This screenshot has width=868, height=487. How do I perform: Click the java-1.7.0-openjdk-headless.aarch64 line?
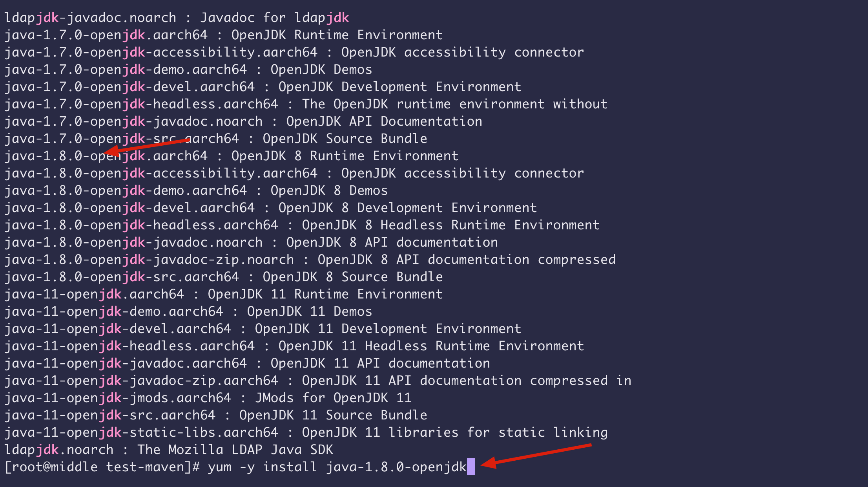tap(306, 104)
